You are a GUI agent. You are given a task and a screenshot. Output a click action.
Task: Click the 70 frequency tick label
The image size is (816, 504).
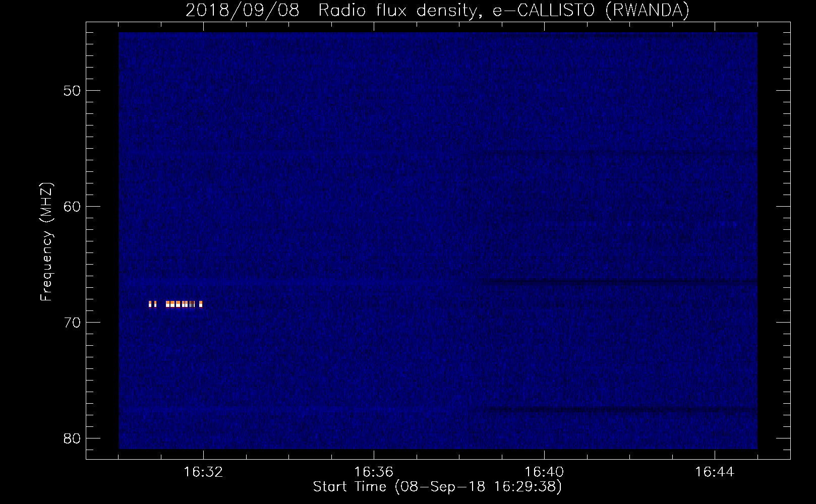click(72, 323)
